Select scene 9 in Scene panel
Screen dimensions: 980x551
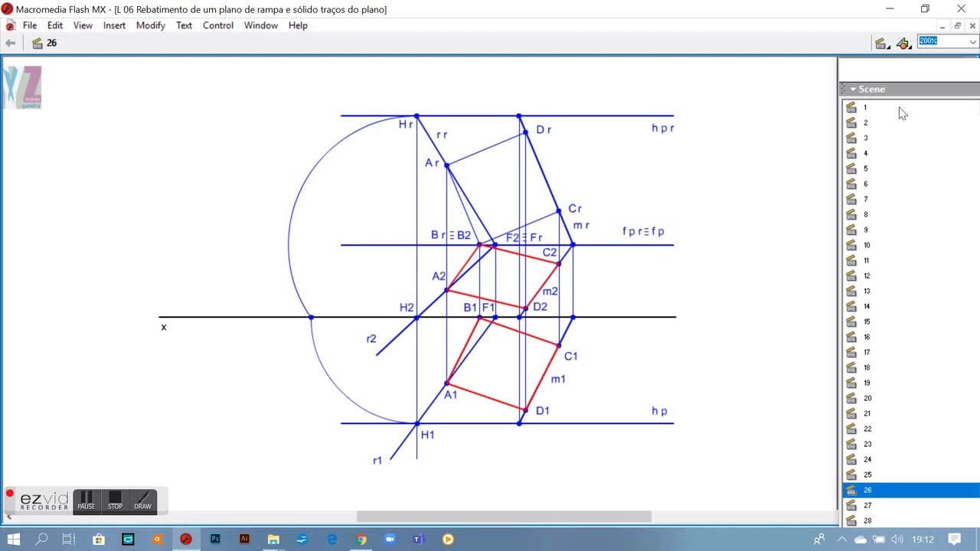click(911, 230)
